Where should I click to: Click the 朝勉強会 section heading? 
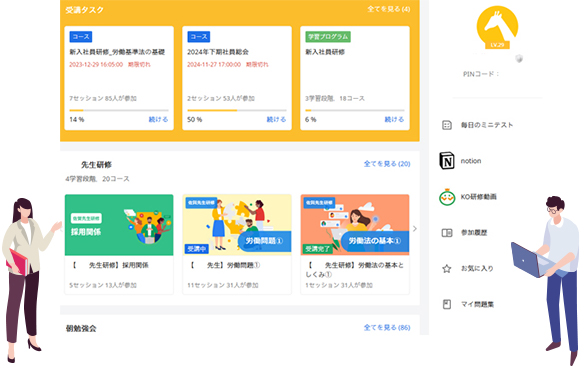click(81, 328)
